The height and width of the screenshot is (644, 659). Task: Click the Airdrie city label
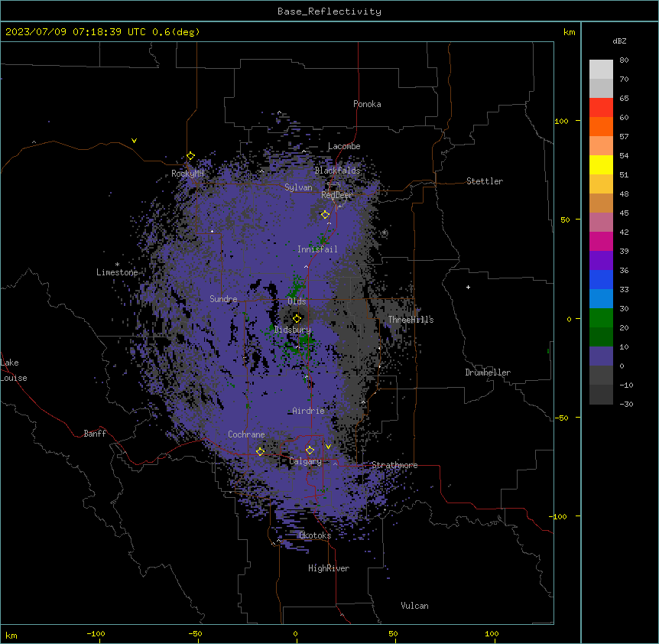308,411
